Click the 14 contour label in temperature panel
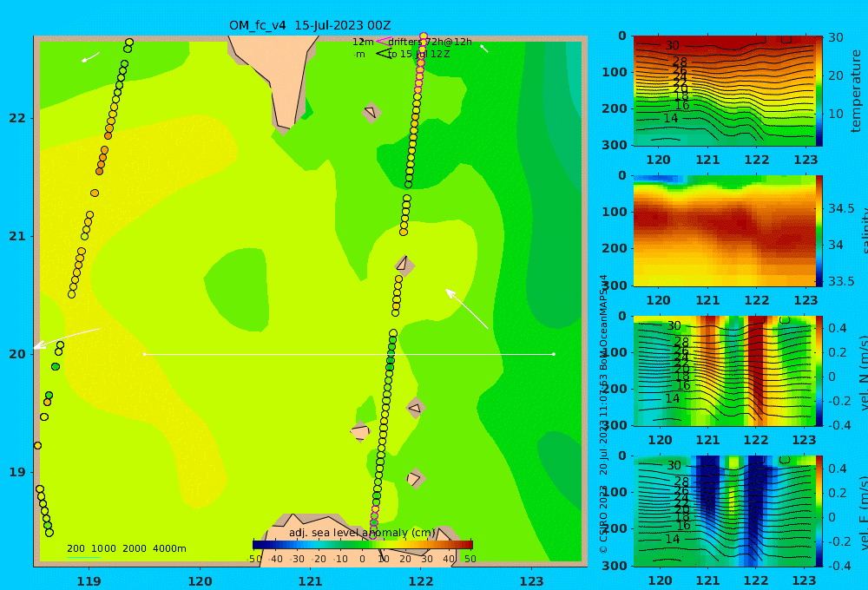This screenshot has width=868, height=590. pos(670,118)
